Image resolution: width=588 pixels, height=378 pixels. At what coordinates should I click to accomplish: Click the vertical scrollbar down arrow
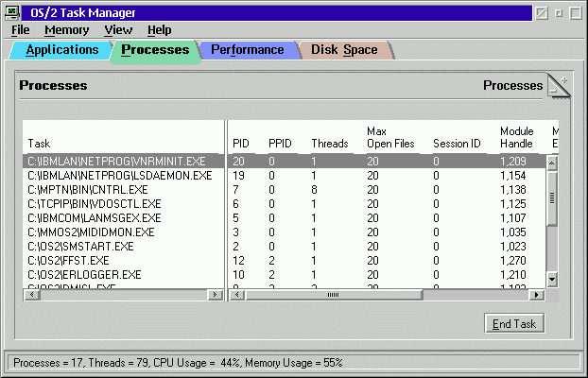point(552,281)
